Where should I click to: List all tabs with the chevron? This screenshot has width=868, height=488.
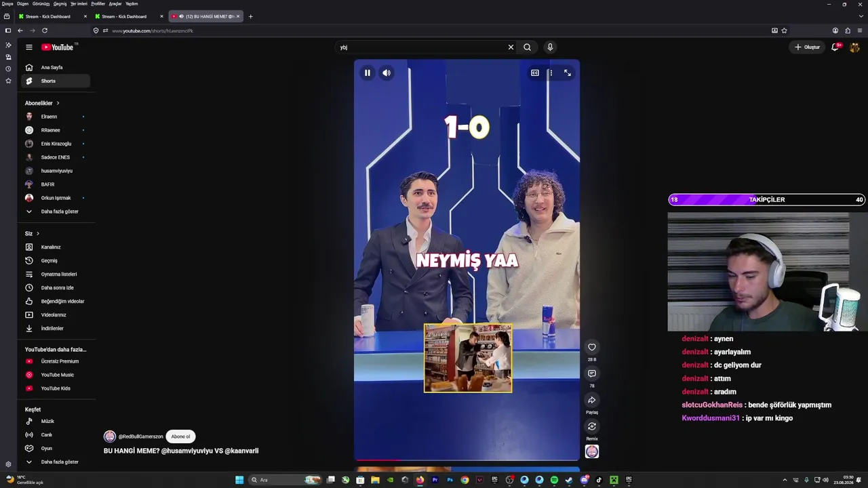coord(860,16)
